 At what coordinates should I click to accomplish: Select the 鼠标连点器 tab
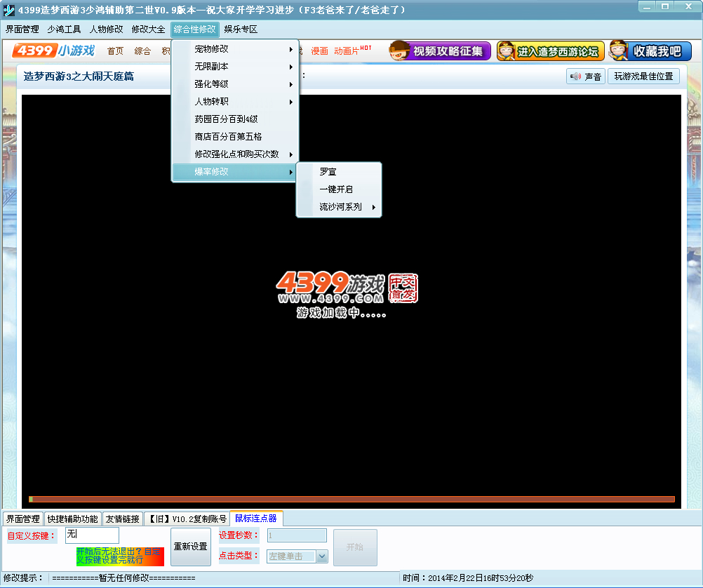pyautogui.click(x=256, y=519)
